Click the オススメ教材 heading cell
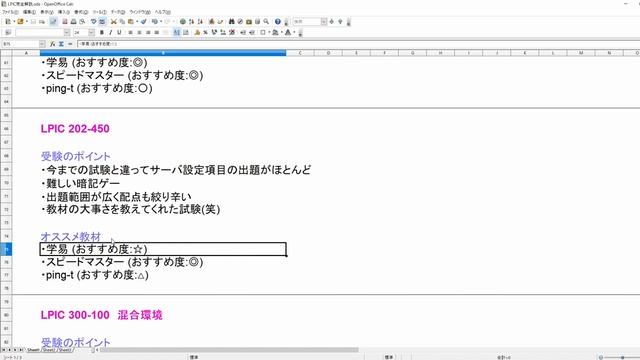Image resolution: width=640 pixels, height=360 pixels. point(71,237)
